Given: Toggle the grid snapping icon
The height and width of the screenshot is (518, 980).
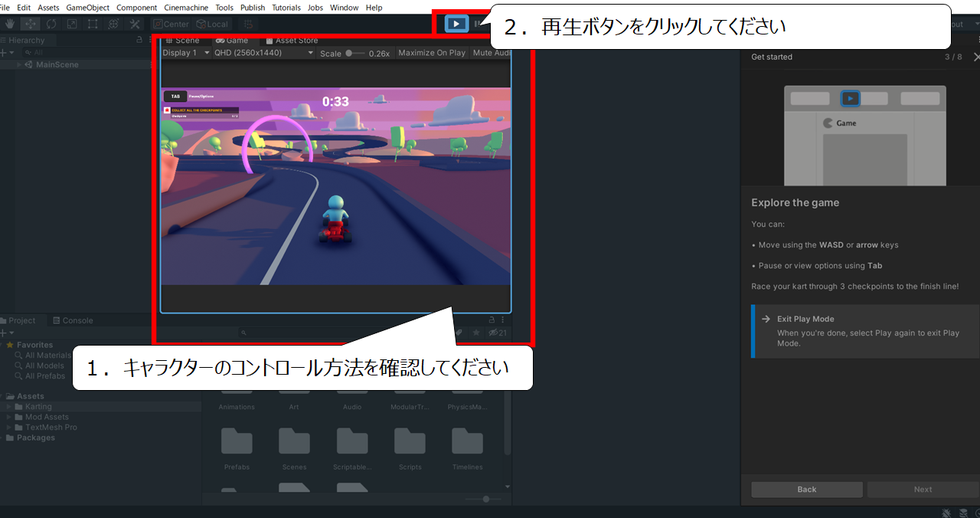Looking at the screenshot, I should [x=249, y=25].
